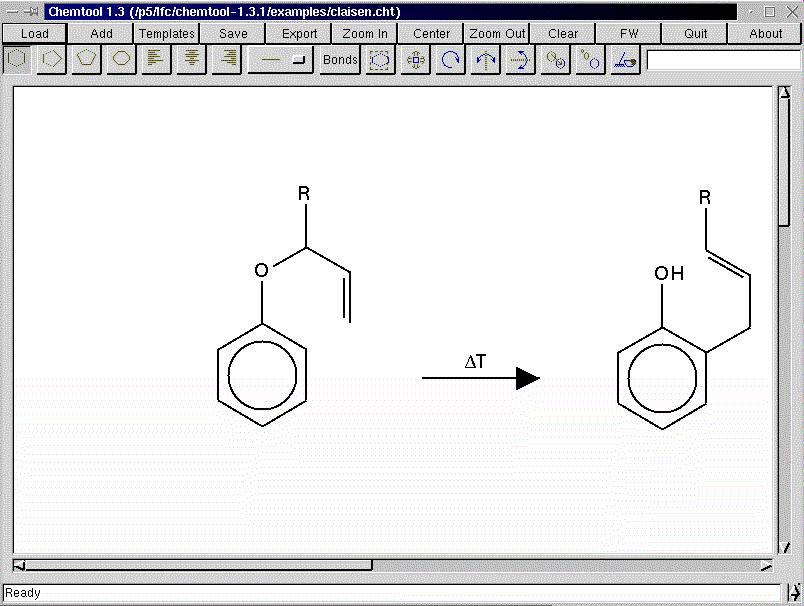Open the Templates menu
The image size is (804, 606).
167,33
